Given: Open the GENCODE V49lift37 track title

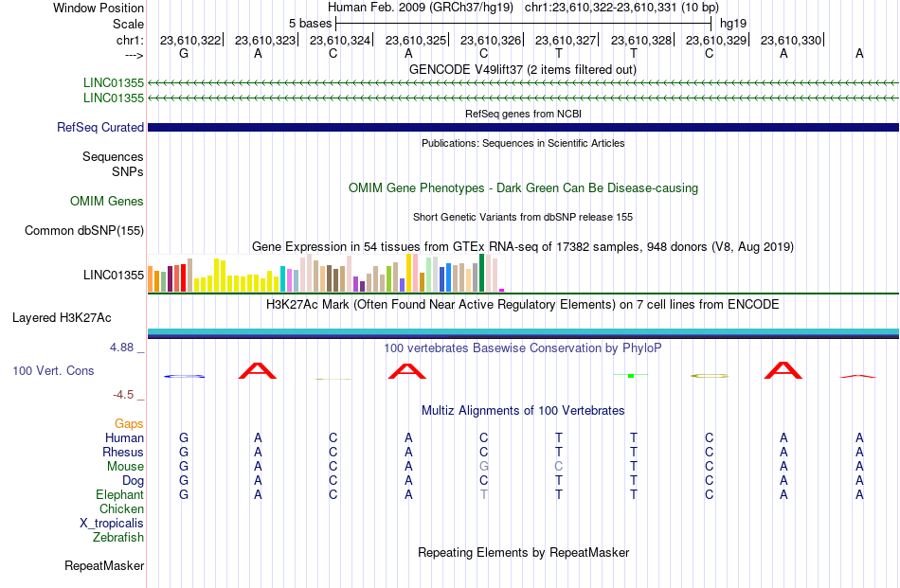Looking at the screenshot, I should pyautogui.click(x=522, y=69).
